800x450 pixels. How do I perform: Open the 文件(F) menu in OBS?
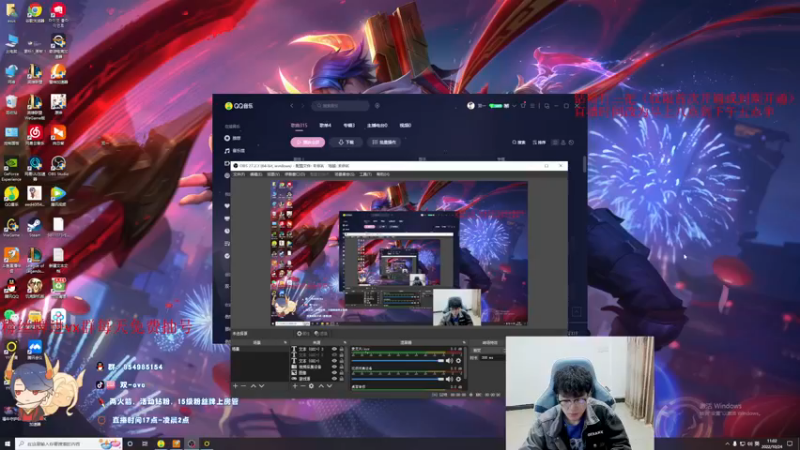(x=239, y=174)
